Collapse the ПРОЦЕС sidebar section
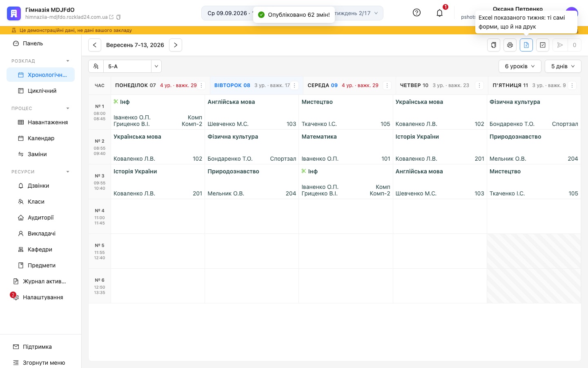The height and width of the screenshot is (368, 588). click(x=68, y=108)
